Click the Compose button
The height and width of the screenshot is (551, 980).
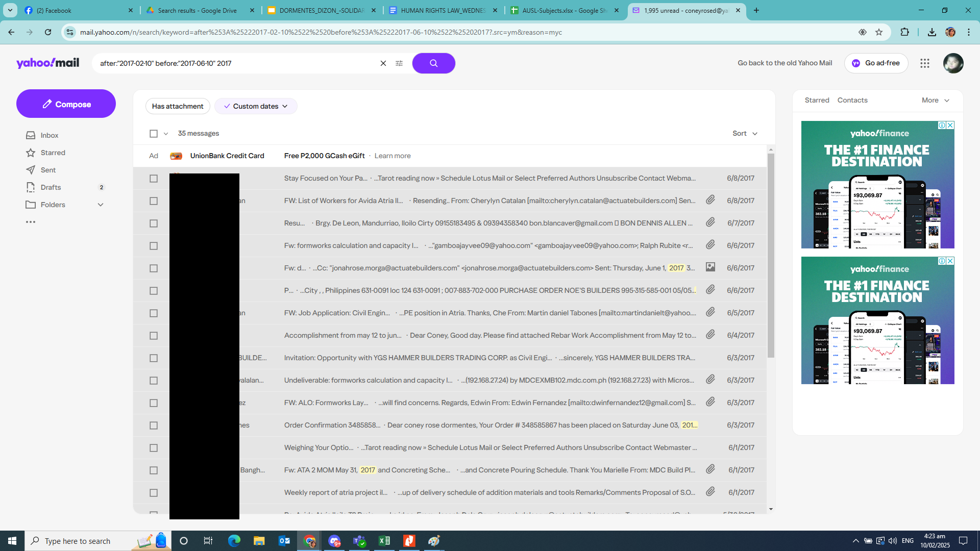pyautogui.click(x=66, y=104)
